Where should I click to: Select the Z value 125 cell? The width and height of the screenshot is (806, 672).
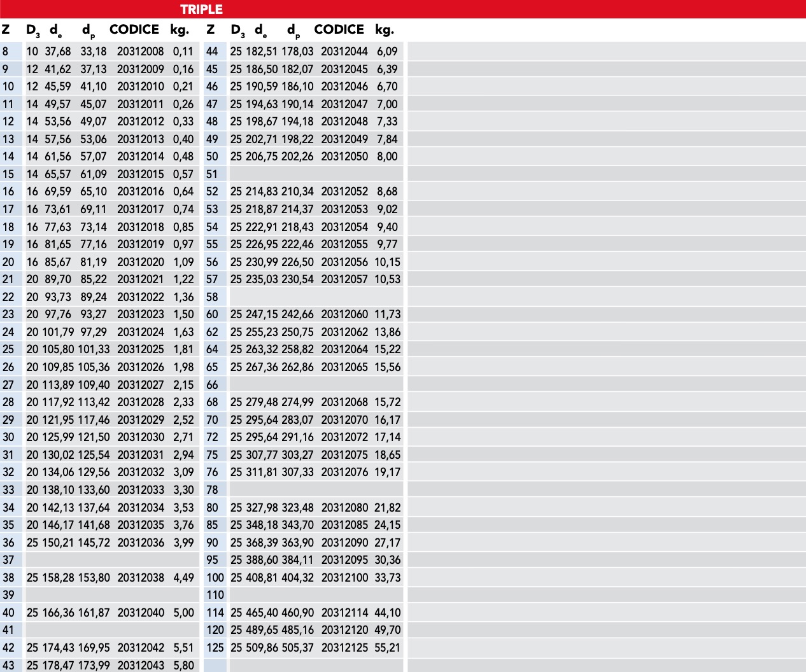click(x=215, y=648)
